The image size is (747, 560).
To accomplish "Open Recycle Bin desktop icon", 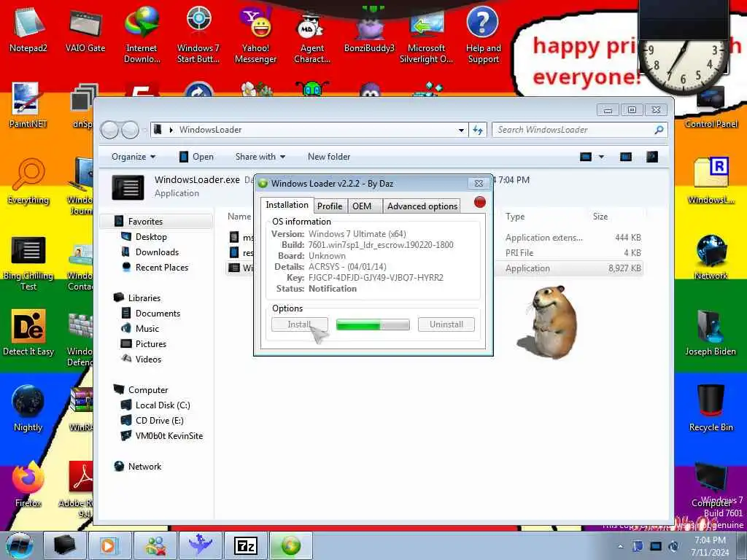I will click(711, 408).
